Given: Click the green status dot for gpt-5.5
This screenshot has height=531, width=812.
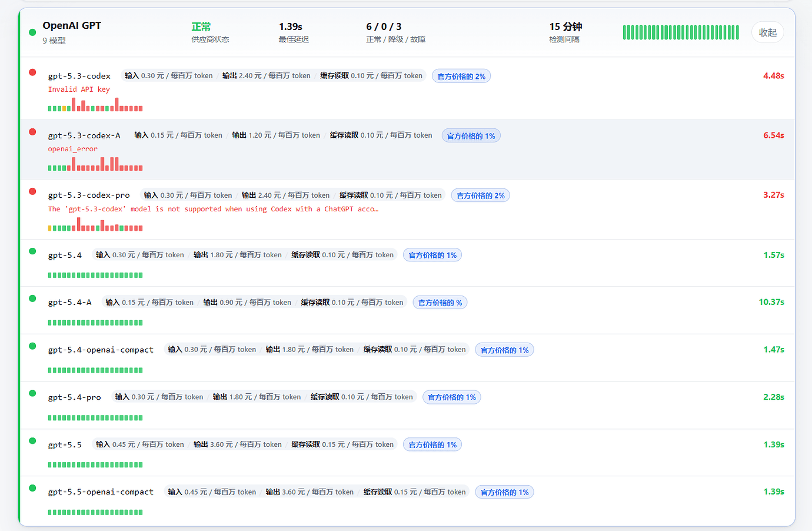Looking at the screenshot, I should point(32,441).
